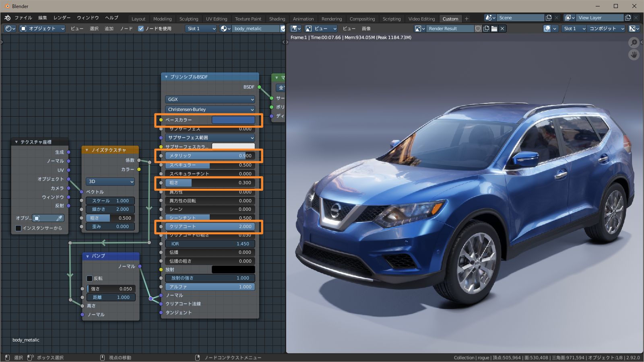Adjust the 粗さ 0.300 slider in BSDF node

pos(210,183)
